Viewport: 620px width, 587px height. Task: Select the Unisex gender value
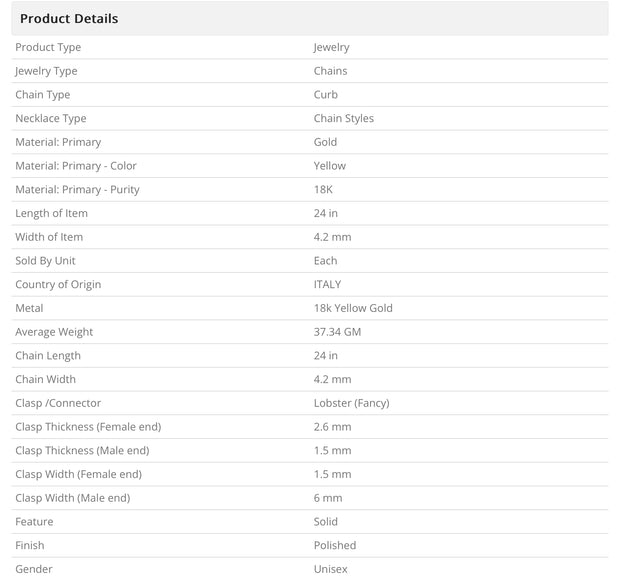point(331,569)
